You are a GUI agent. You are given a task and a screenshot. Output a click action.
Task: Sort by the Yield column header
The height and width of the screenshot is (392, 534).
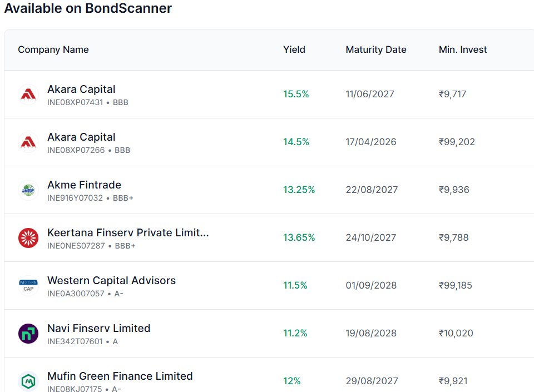(x=294, y=49)
